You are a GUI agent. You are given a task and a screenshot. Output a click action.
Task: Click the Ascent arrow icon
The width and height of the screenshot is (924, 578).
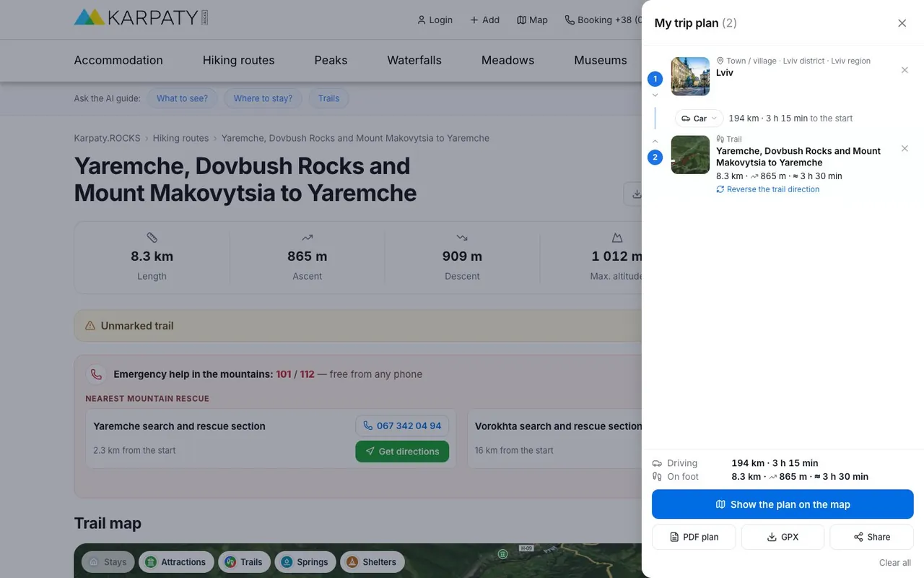pyautogui.click(x=308, y=237)
